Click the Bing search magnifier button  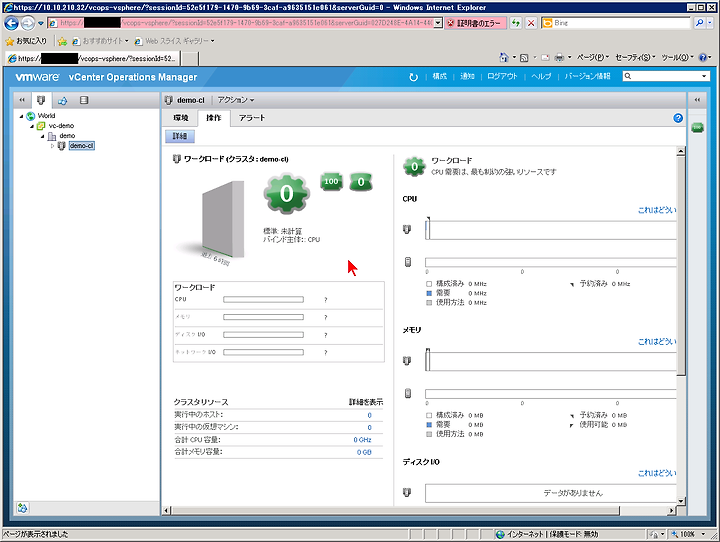point(699,23)
